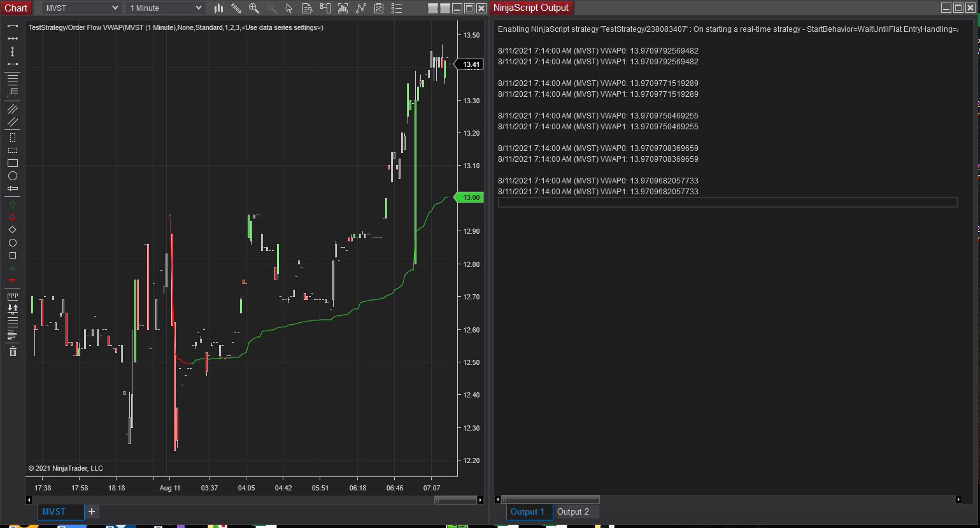
Task: Select the red Triangle Down marker
Action: point(13,281)
